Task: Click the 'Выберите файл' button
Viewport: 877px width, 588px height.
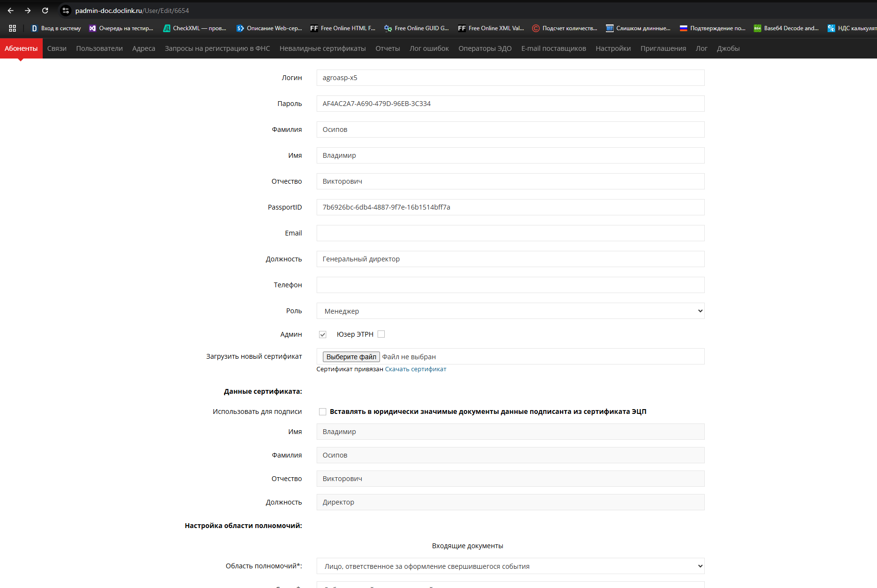Action: 351,357
